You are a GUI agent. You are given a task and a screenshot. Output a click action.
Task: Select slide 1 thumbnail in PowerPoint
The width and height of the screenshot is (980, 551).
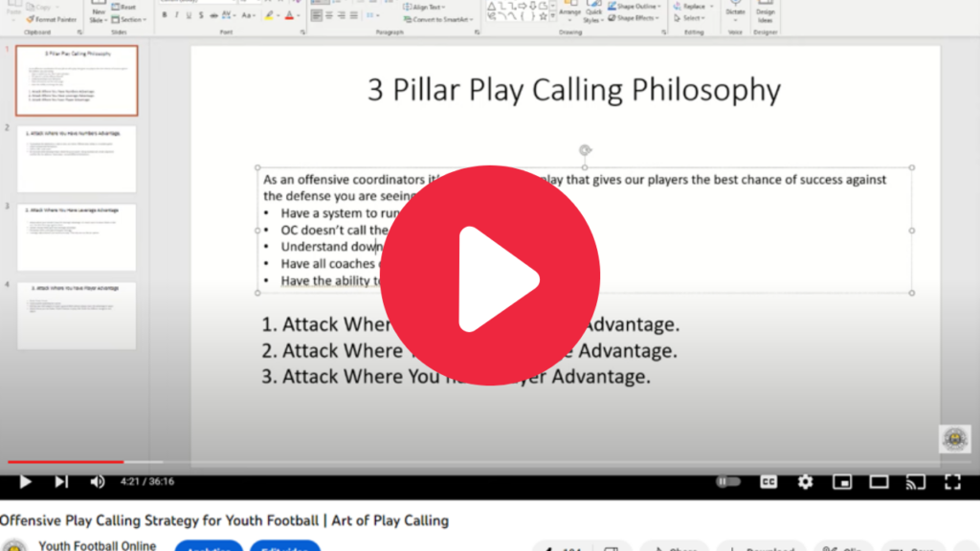(x=77, y=80)
